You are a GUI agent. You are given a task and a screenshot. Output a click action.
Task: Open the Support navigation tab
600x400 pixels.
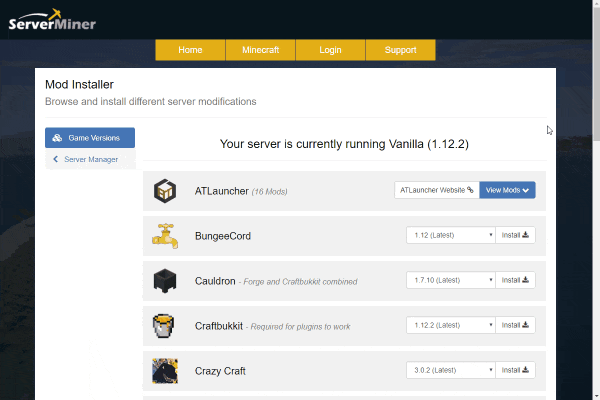[400, 50]
